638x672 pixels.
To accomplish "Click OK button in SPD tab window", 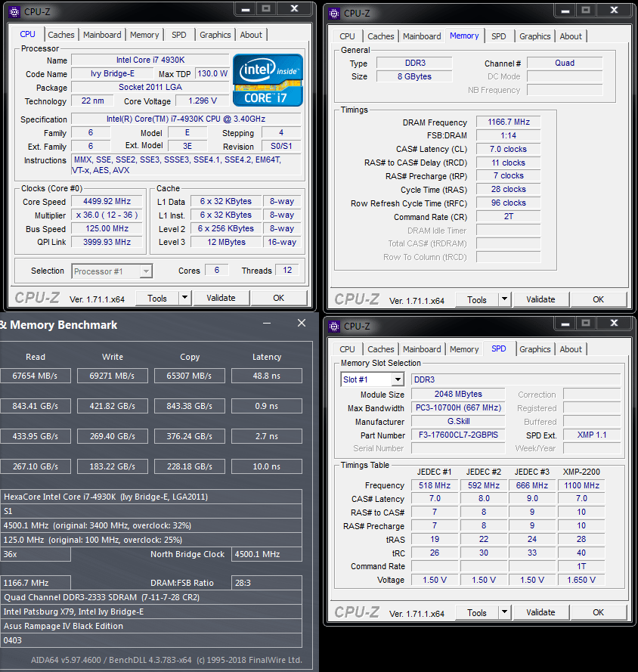I will 598,612.
